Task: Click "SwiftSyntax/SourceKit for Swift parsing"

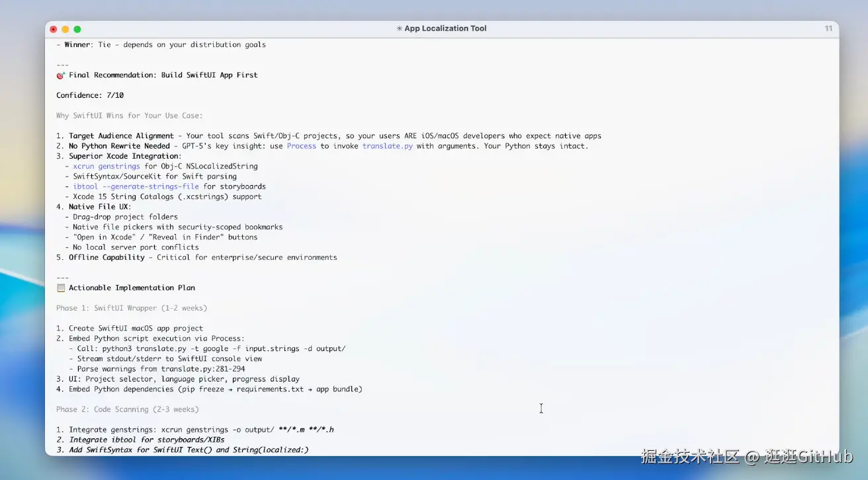Action: 155,177
